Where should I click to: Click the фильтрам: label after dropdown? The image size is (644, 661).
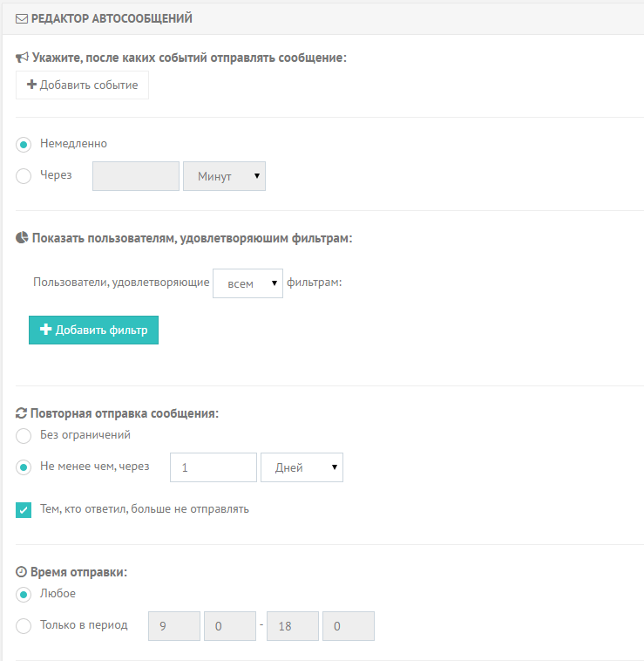tap(315, 283)
